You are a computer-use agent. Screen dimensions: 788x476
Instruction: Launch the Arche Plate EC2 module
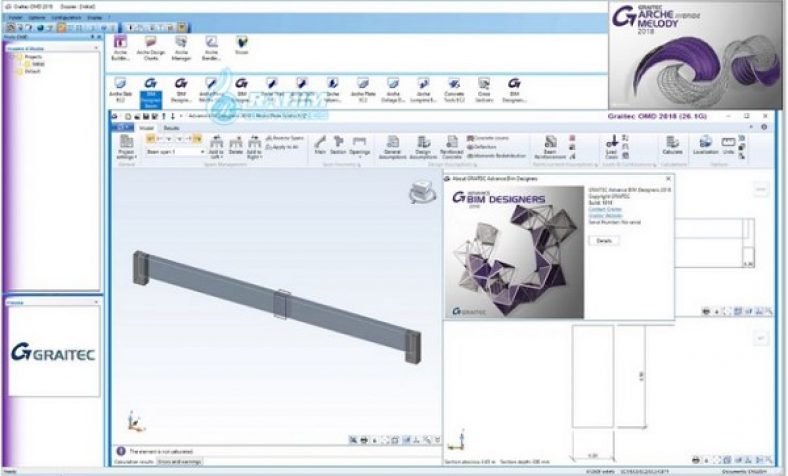[363, 90]
